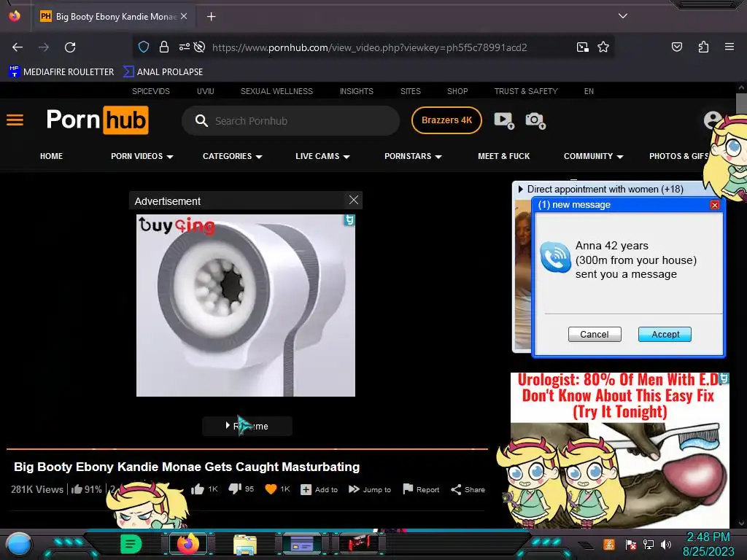This screenshot has width=747, height=560.
Task: Open the browser extensions menu
Action: (x=703, y=47)
